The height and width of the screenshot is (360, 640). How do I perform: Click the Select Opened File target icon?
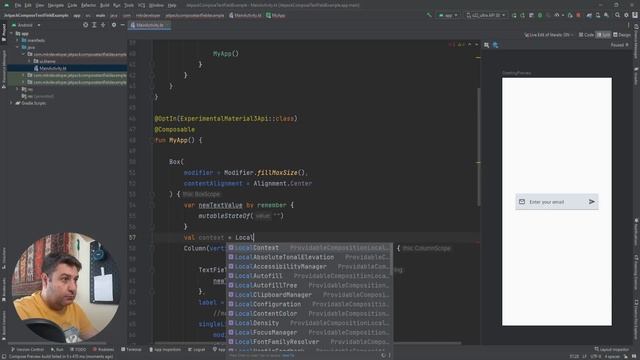click(85, 25)
